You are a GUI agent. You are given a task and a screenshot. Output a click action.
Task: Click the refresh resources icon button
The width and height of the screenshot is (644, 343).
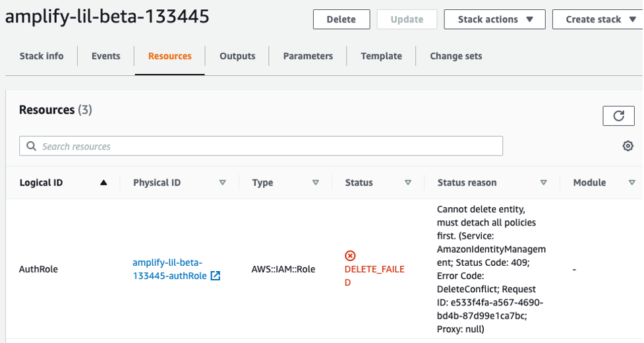618,116
